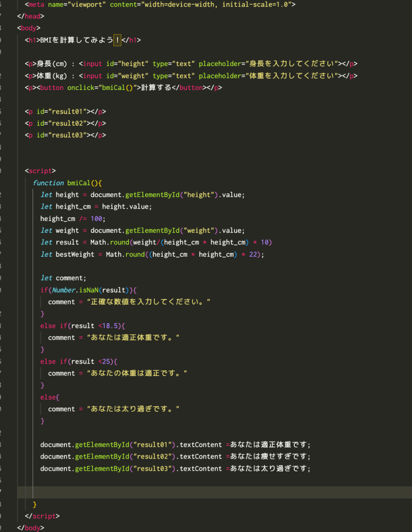Click the opening <script> tag
The height and width of the screenshot is (532, 412).
pyautogui.click(x=40, y=171)
